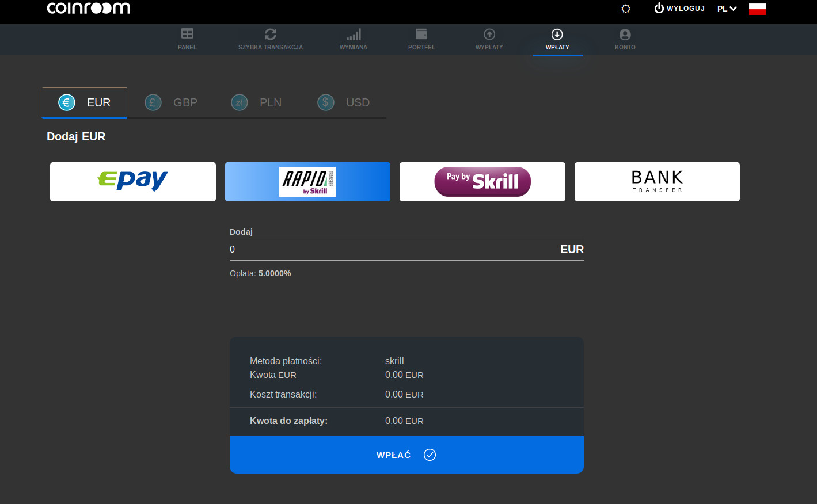Image resolution: width=817 pixels, height=504 pixels.
Task: Choose Rapid Transfer by Skrill method
Action: pyautogui.click(x=307, y=182)
